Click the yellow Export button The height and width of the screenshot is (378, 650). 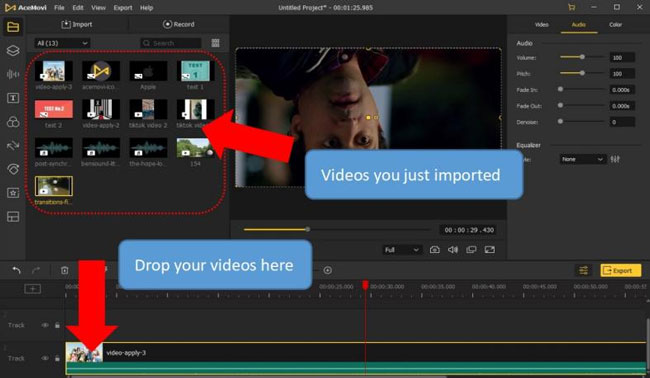(621, 270)
